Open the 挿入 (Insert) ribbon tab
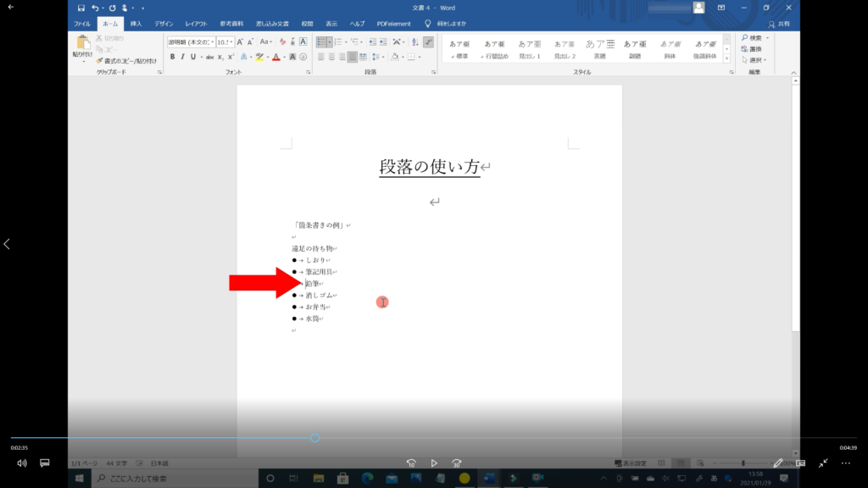 click(136, 24)
